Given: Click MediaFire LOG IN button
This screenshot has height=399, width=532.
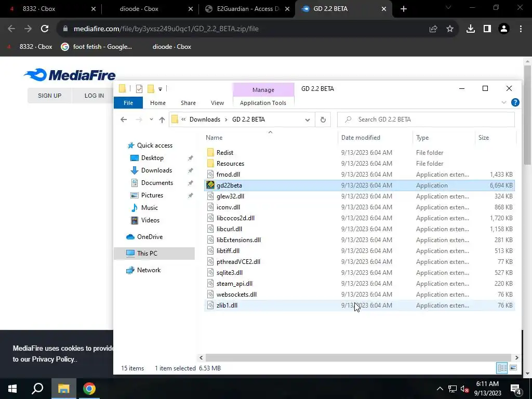Looking at the screenshot, I should [94, 96].
